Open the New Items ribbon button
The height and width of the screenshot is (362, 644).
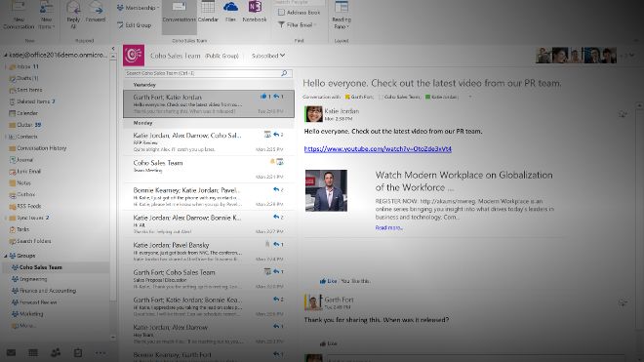tap(46, 16)
